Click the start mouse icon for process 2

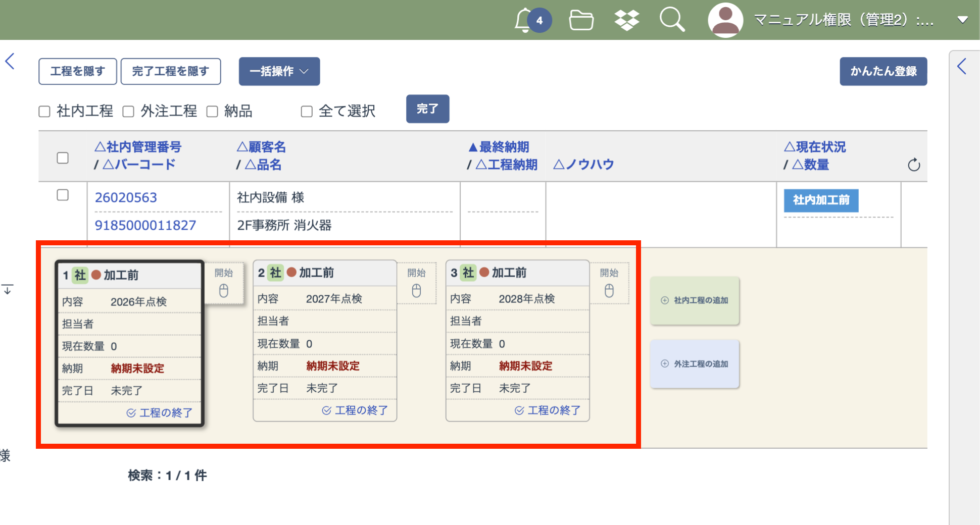[416, 291]
